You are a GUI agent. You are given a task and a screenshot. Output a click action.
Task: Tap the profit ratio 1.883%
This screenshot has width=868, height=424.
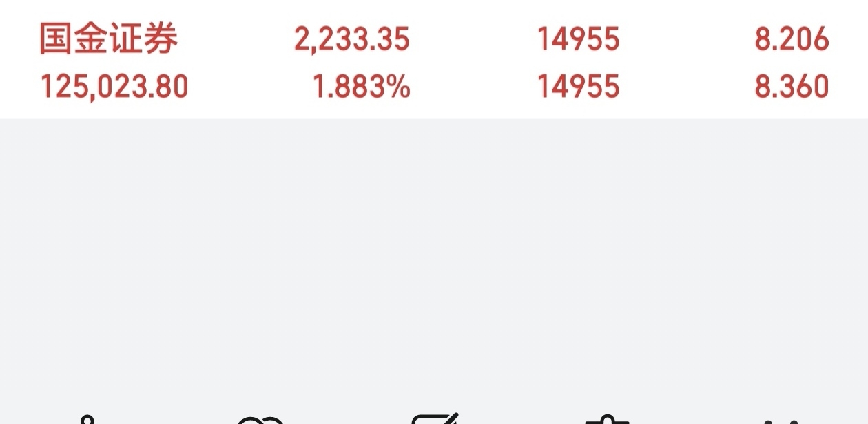362,87
